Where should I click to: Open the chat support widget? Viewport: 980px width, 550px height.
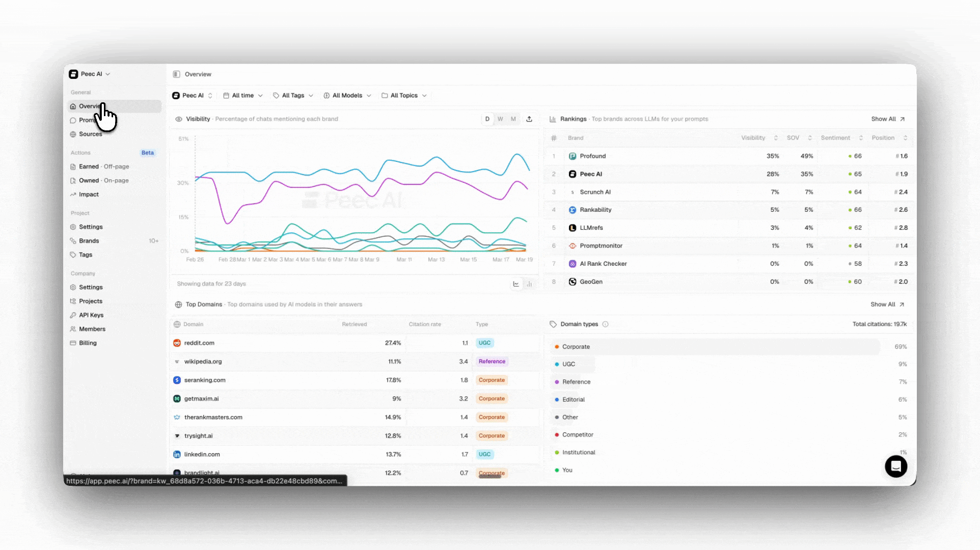tap(896, 466)
